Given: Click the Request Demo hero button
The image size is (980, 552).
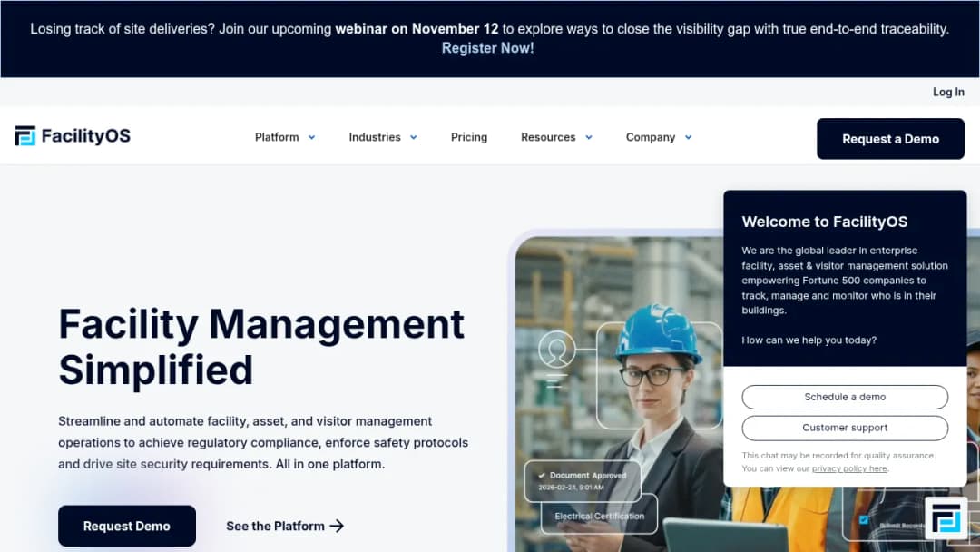Looking at the screenshot, I should (x=127, y=526).
